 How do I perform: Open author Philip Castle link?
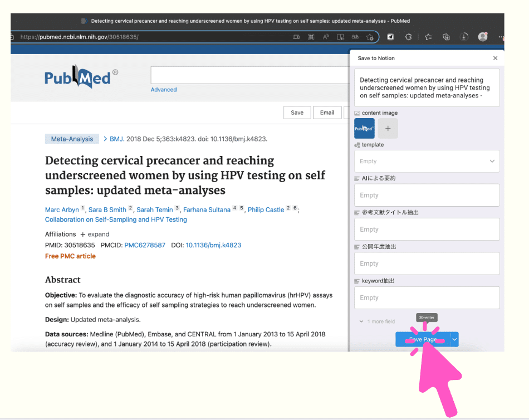click(266, 209)
